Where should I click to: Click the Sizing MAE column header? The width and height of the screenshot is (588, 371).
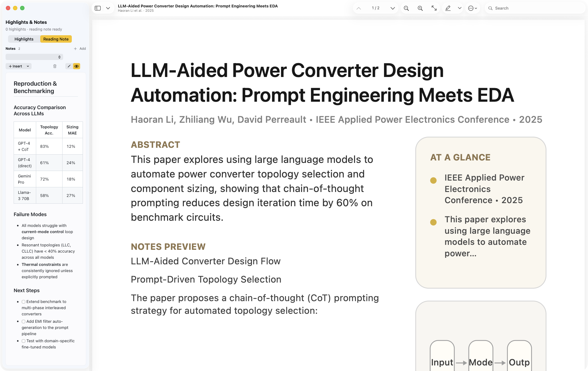pyautogui.click(x=72, y=130)
